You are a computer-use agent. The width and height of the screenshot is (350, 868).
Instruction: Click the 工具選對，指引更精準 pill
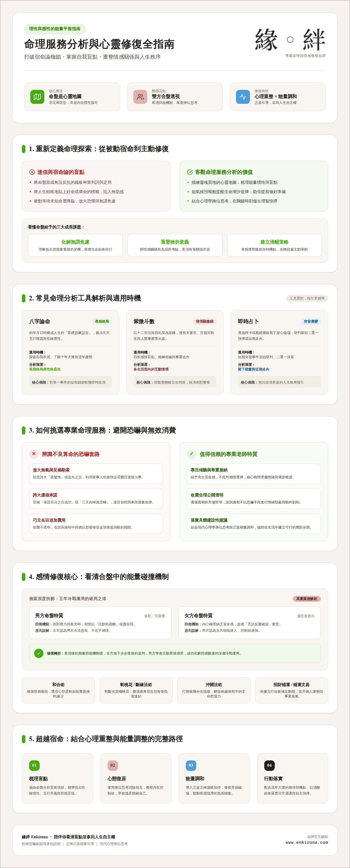(307, 298)
